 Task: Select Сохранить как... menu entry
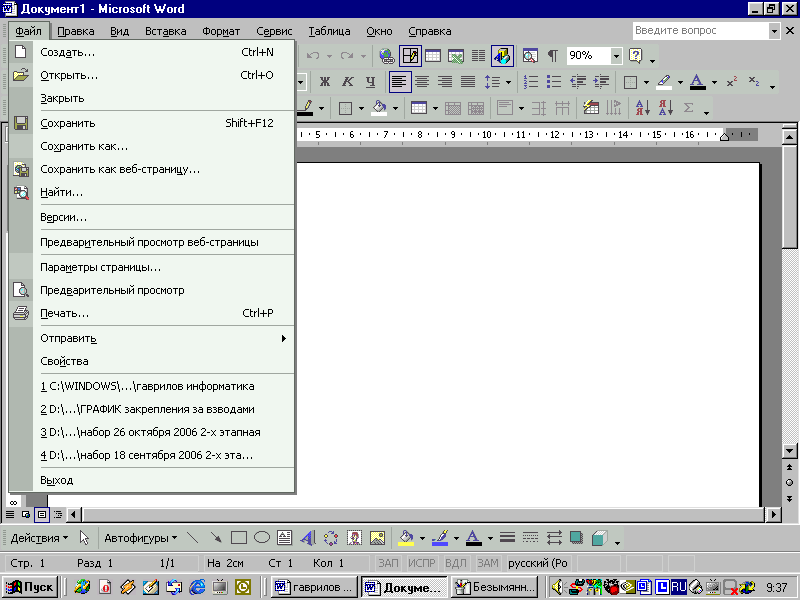[x=163, y=146]
